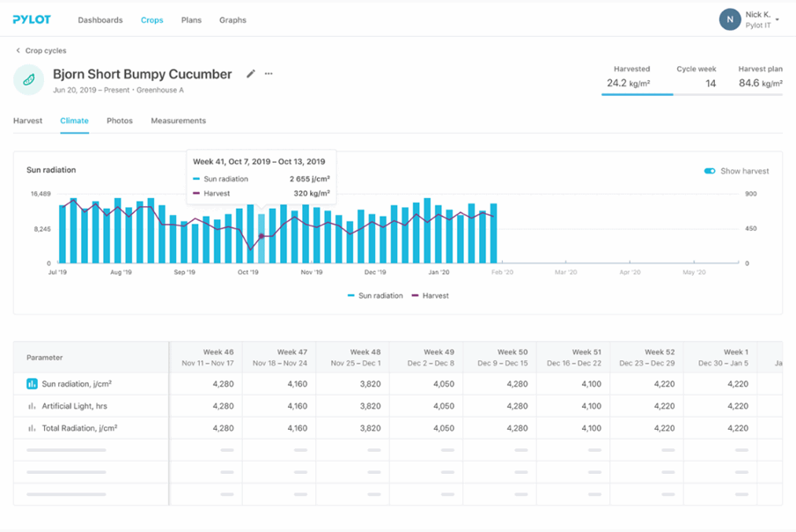Open the three-dot more options menu
The image size is (796, 532).
click(x=269, y=74)
